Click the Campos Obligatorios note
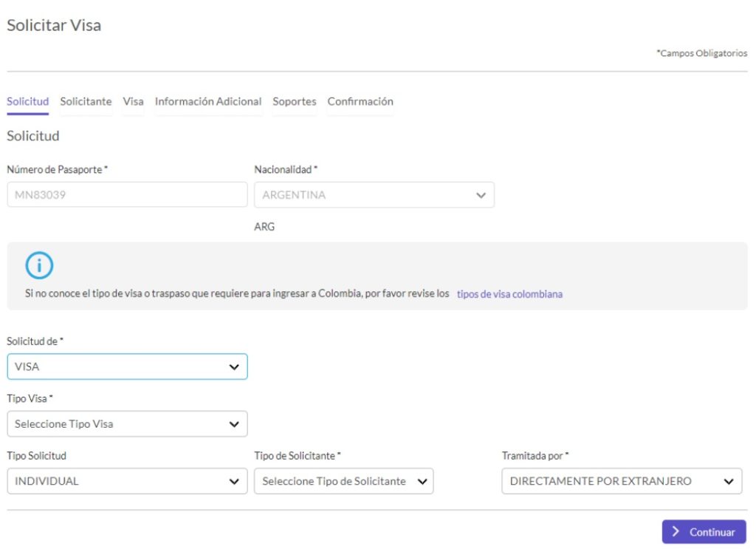756x549 pixels. 701,54
